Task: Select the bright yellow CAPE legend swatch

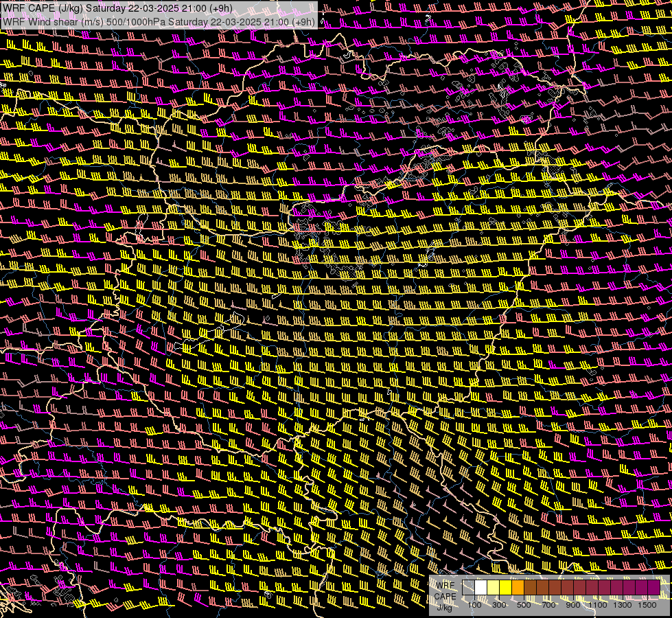Action: [x=506, y=588]
